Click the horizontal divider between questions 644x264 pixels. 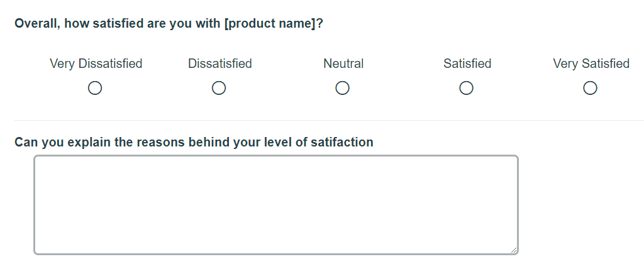[x=327, y=120]
